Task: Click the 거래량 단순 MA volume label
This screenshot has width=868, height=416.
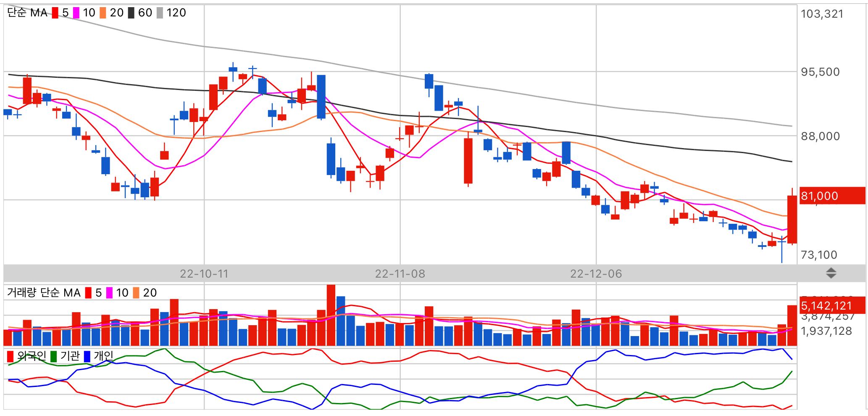Action: [44, 293]
